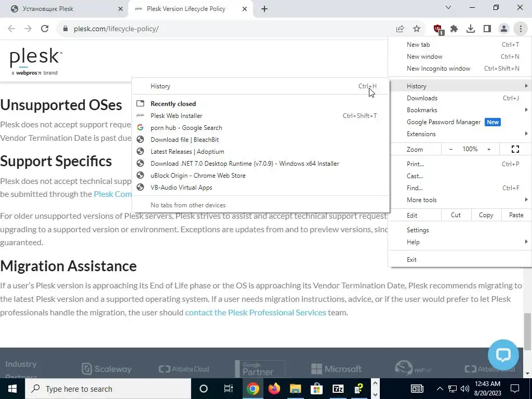Open Microsoft Store from the taskbar
Viewport: 532px width, 399px height.
pyautogui.click(x=316, y=389)
